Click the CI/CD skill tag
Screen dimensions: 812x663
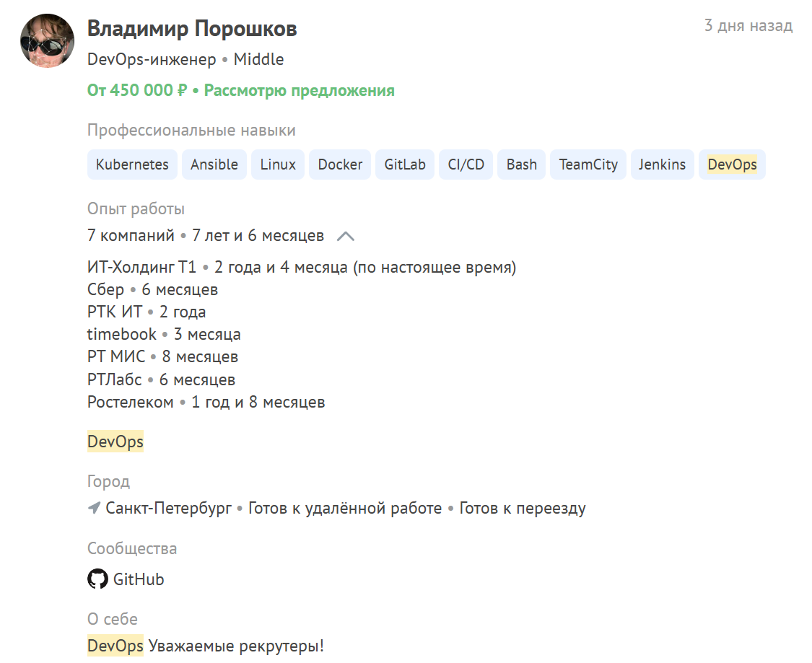466,164
